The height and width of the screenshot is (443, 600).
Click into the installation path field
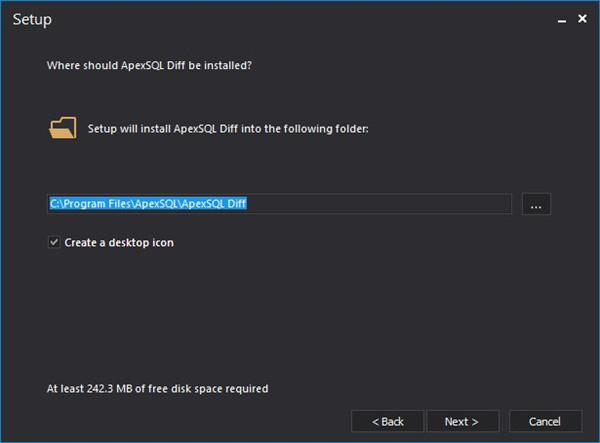(279, 204)
